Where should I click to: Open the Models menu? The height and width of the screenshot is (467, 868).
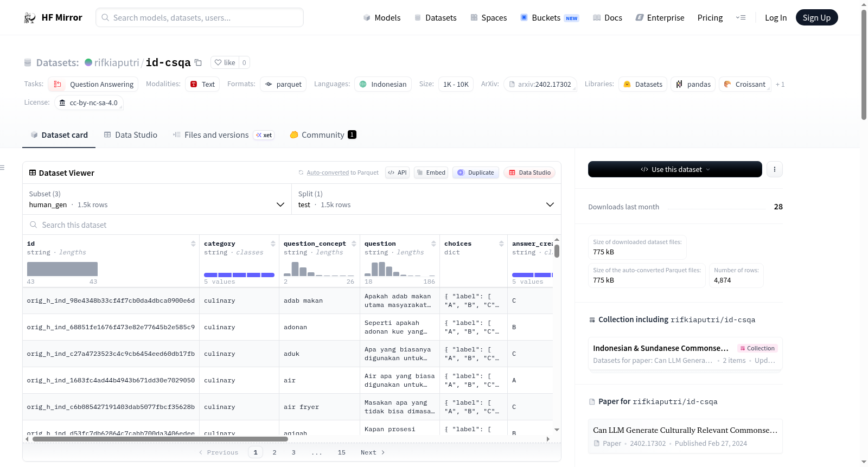[382, 18]
